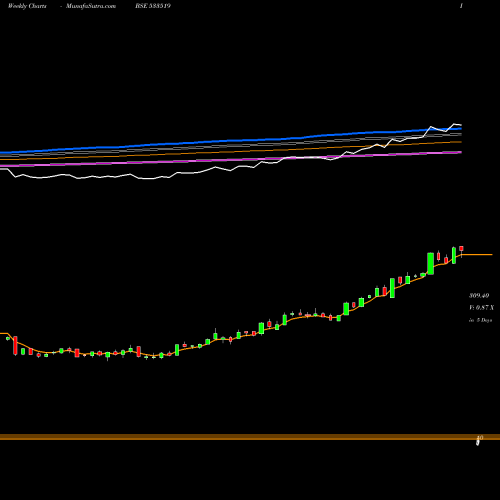The width and height of the screenshot is (500, 500).
Task: Click the tall green candle before the peak
Action: coord(431,263)
